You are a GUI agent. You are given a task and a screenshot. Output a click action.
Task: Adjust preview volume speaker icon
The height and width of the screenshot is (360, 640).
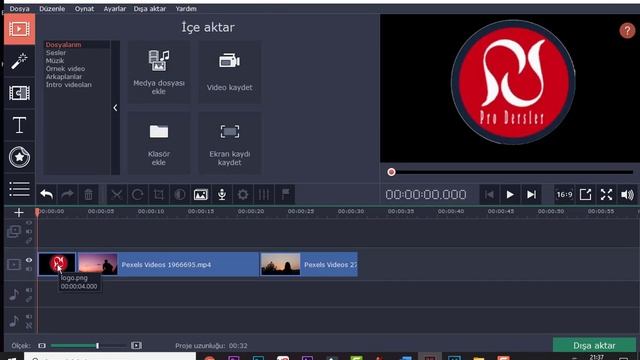coord(627,194)
